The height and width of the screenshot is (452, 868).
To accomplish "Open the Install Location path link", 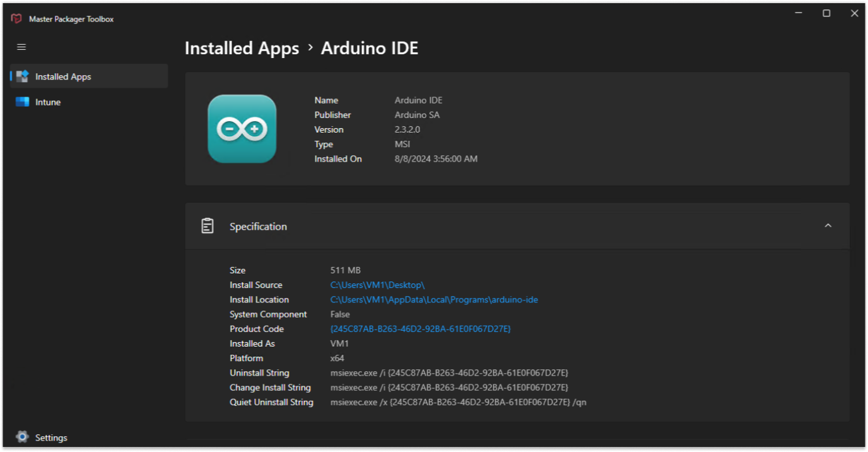I will coord(434,299).
